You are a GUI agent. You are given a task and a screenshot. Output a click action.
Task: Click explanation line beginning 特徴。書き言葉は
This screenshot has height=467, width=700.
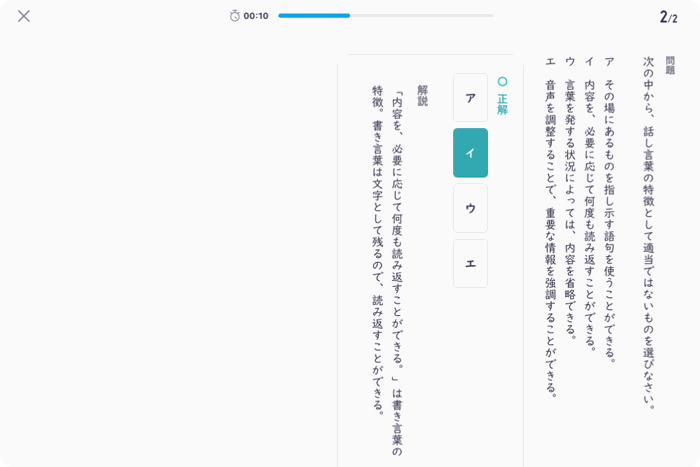tap(378, 250)
